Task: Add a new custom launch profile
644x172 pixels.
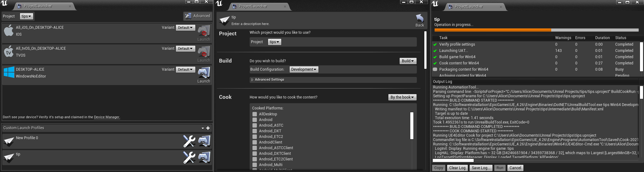Action: pos(208,128)
